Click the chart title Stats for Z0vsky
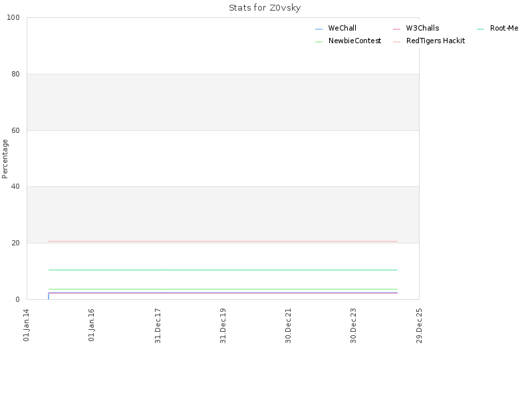The width and height of the screenshot is (532, 399). [x=265, y=8]
